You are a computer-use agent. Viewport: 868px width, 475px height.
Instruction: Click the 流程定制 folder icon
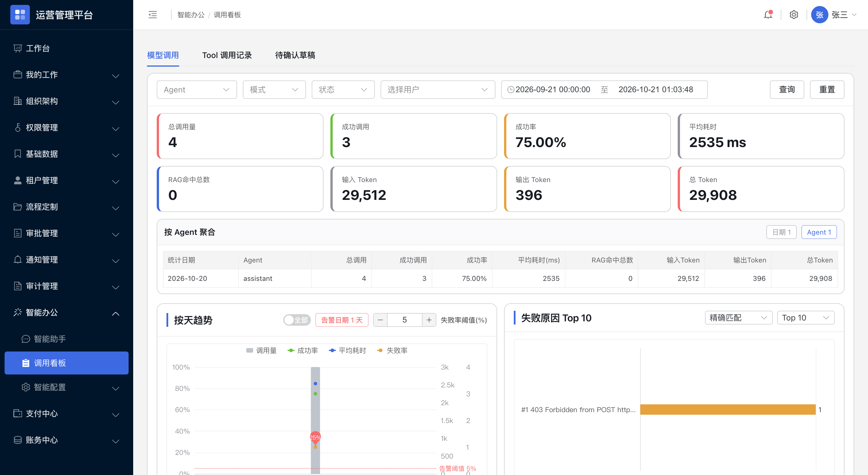[x=18, y=207]
